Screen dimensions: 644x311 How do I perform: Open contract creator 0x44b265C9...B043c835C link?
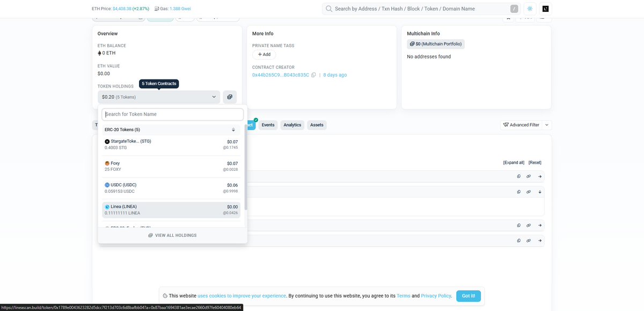[x=281, y=75]
